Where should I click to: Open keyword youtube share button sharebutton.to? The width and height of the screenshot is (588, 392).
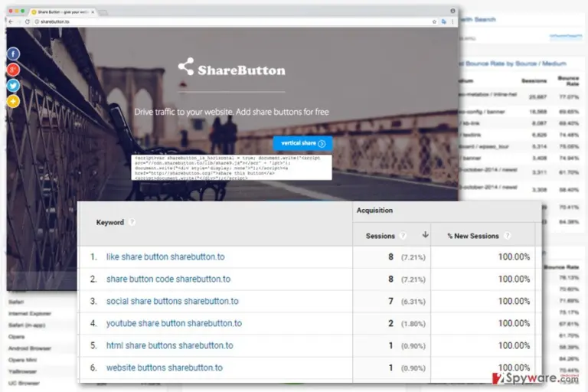click(x=174, y=323)
